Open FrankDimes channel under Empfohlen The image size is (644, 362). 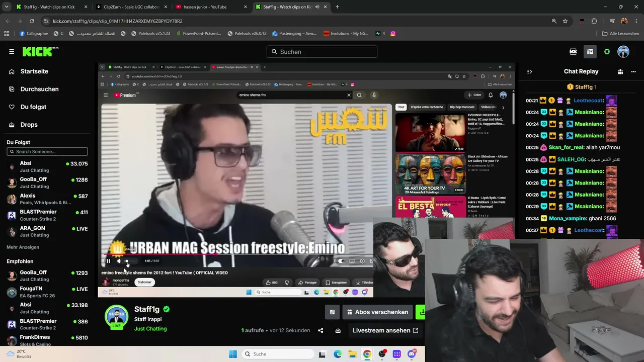pyautogui.click(x=48, y=340)
